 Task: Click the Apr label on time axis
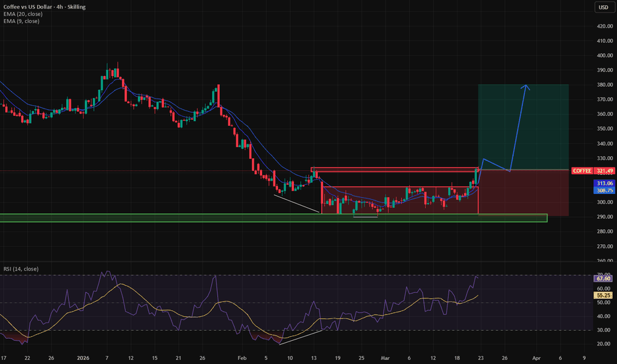[x=536, y=358]
